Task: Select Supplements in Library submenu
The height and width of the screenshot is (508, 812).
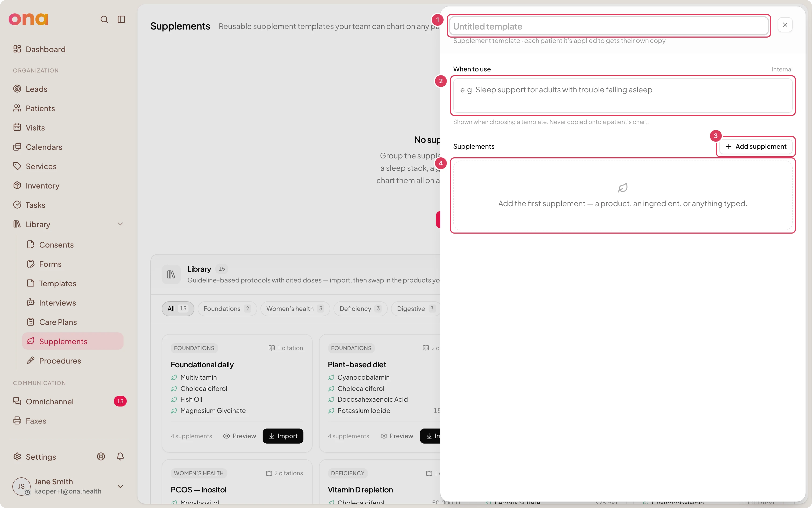Action: coord(73,341)
